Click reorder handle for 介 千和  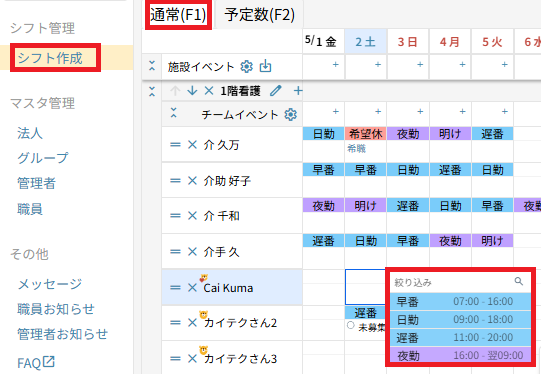[175, 216]
